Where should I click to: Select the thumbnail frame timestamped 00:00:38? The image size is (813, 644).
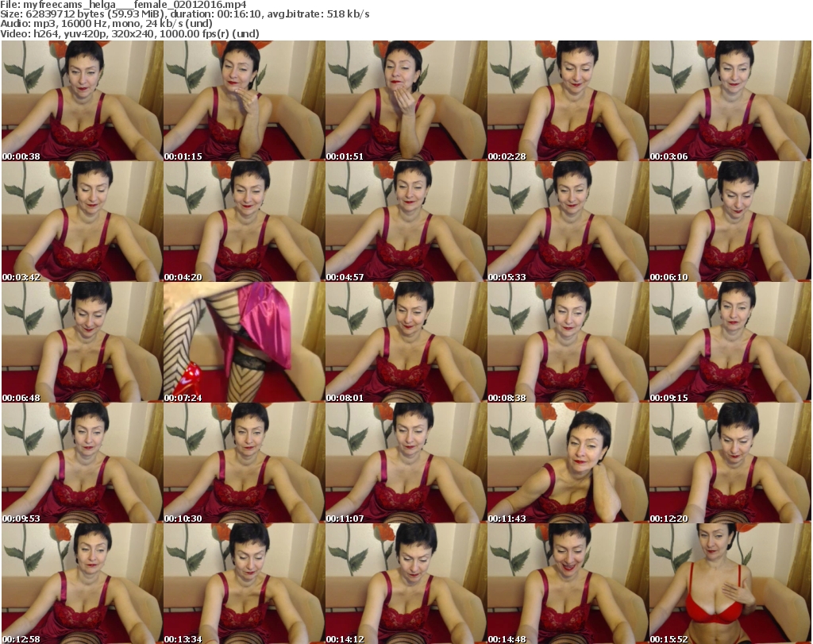tap(82, 101)
